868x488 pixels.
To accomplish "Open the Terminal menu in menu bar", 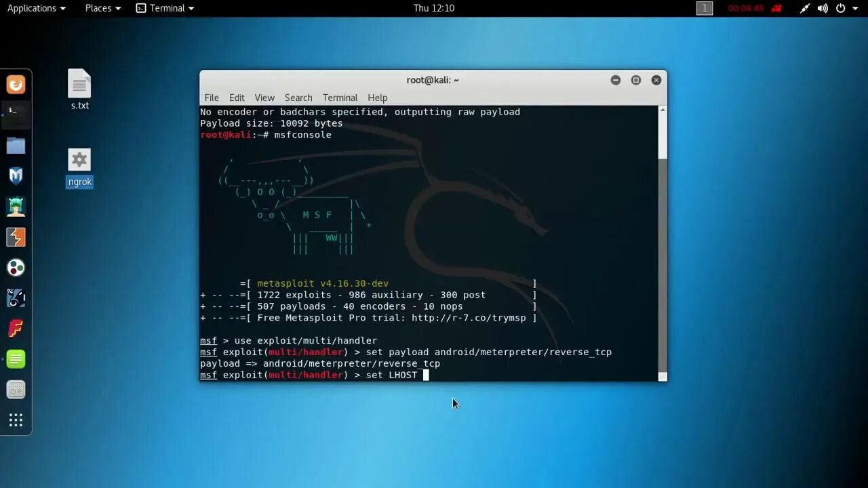I will point(340,98).
